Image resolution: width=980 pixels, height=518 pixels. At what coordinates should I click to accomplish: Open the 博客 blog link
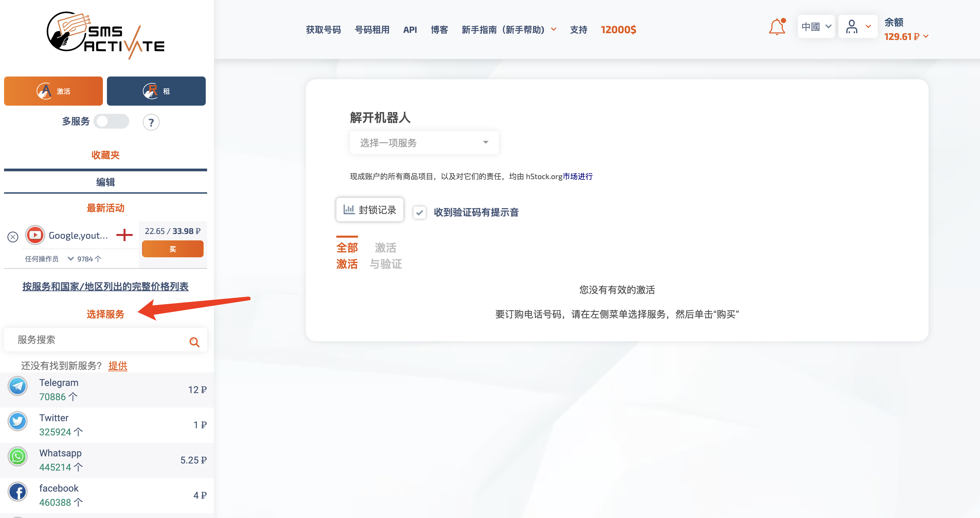coord(439,30)
